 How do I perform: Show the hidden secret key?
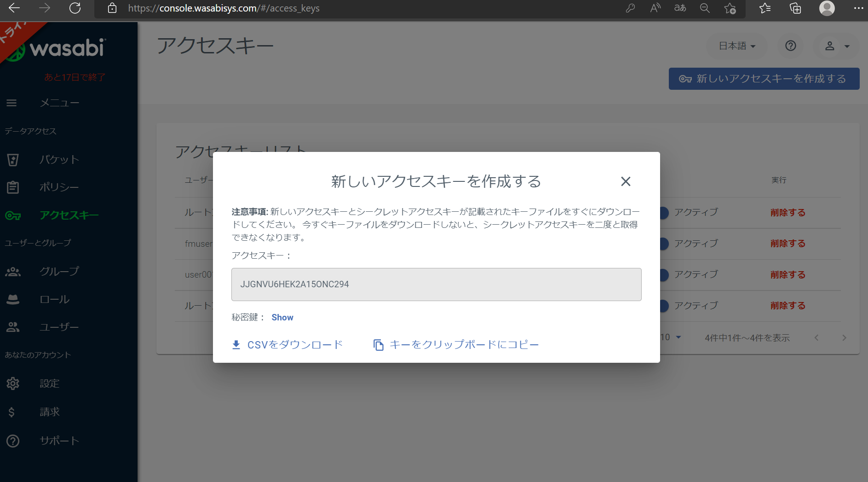(282, 317)
